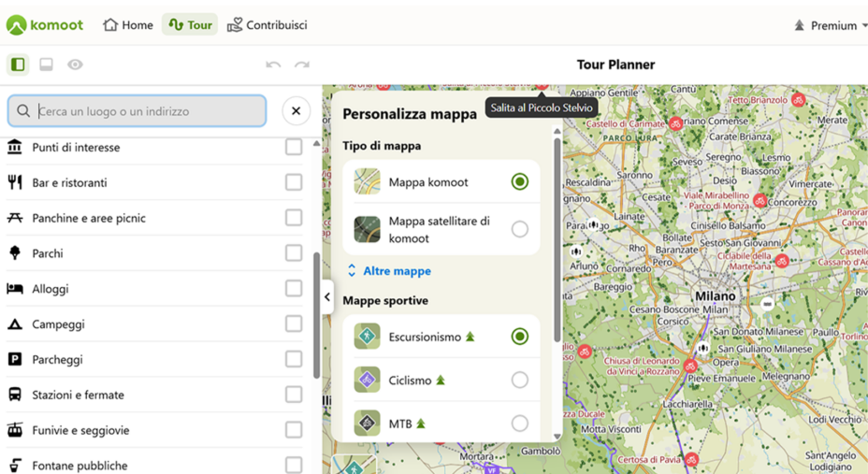Click the komoot logo
This screenshot has height=474, width=868.
click(44, 25)
